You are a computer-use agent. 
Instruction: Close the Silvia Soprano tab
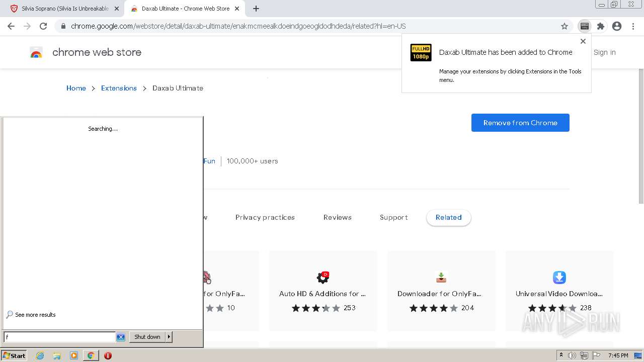pos(117,9)
